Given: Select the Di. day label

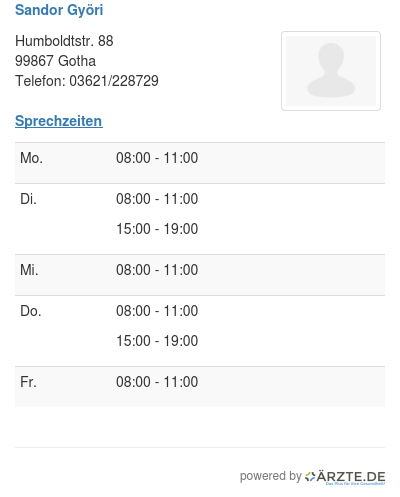Looking at the screenshot, I should point(28,199).
